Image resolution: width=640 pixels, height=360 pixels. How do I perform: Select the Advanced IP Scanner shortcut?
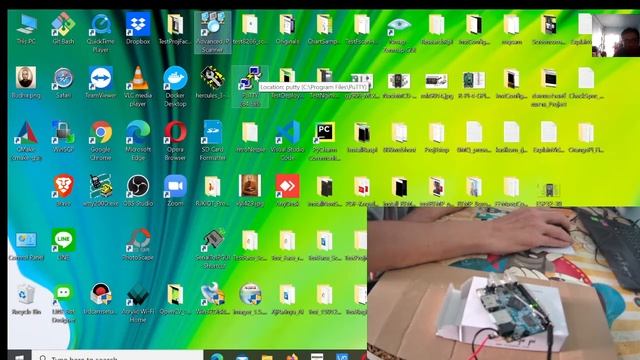tap(213, 33)
